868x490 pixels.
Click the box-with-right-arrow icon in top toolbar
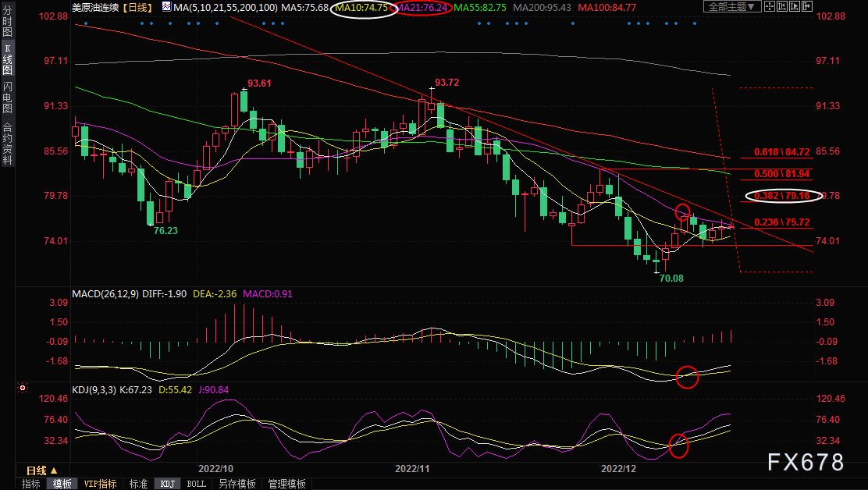coord(806,7)
